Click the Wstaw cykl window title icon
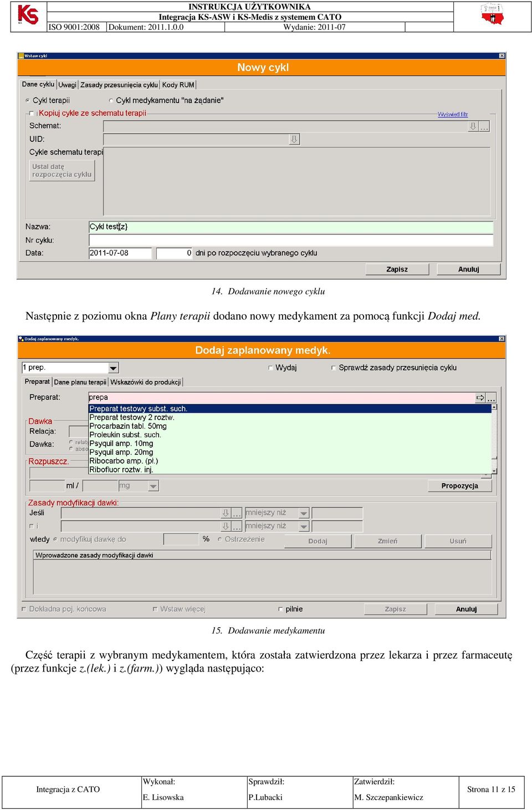The image size is (532, 810). 21,56
